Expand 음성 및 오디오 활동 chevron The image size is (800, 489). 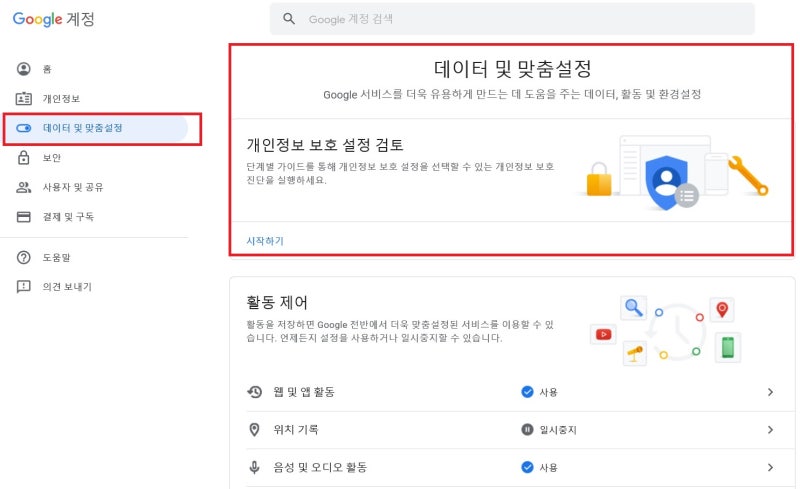click(x=770, y=467)
